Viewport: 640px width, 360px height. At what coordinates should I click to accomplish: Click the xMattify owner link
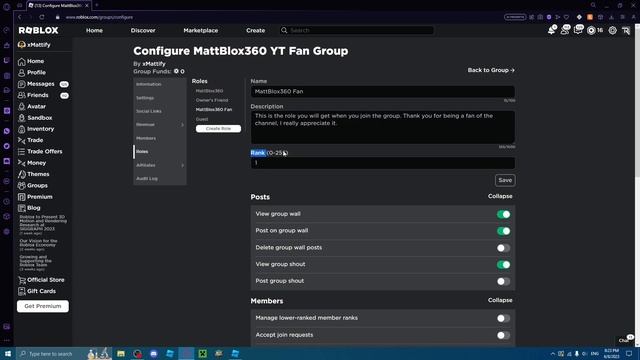(154, 64)
